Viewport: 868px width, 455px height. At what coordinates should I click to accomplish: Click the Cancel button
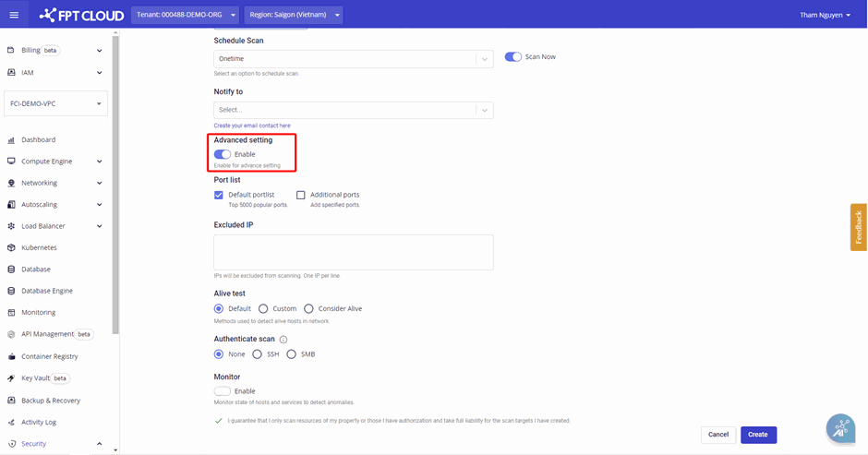click(x=718, y=435)
